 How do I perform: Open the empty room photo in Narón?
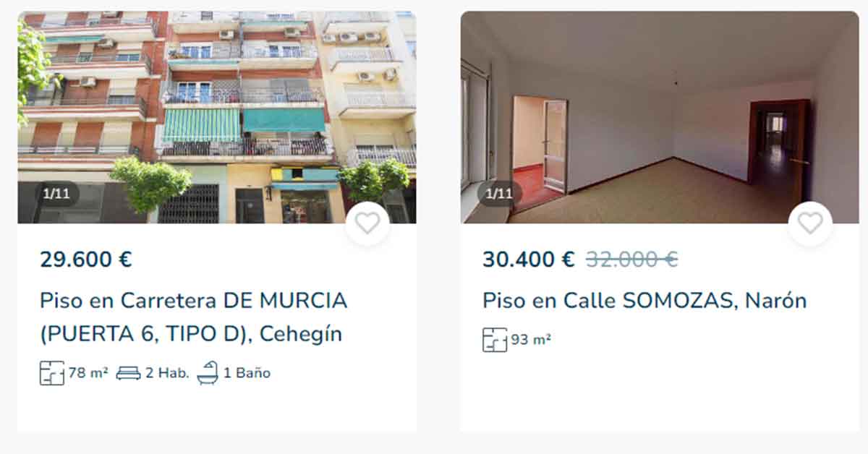pos(660,117)
